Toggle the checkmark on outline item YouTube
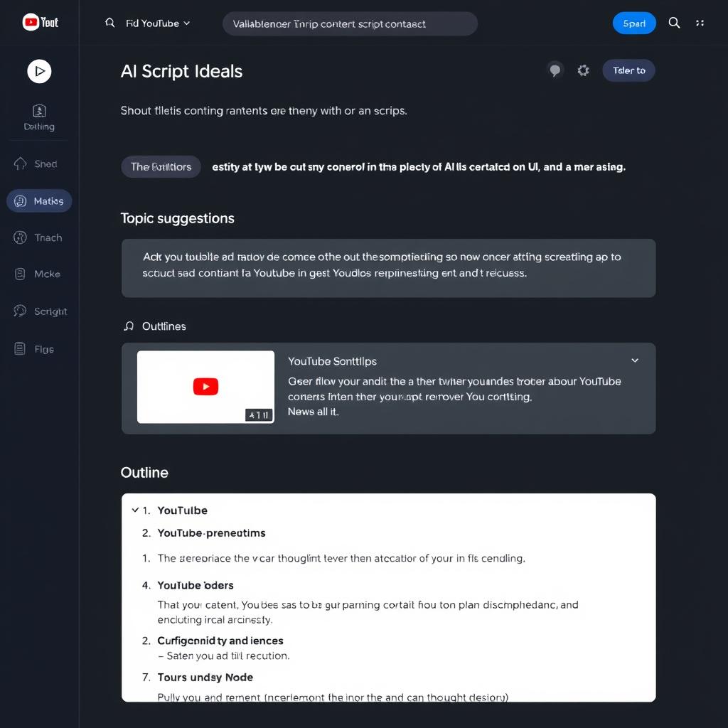 [135, 510]
